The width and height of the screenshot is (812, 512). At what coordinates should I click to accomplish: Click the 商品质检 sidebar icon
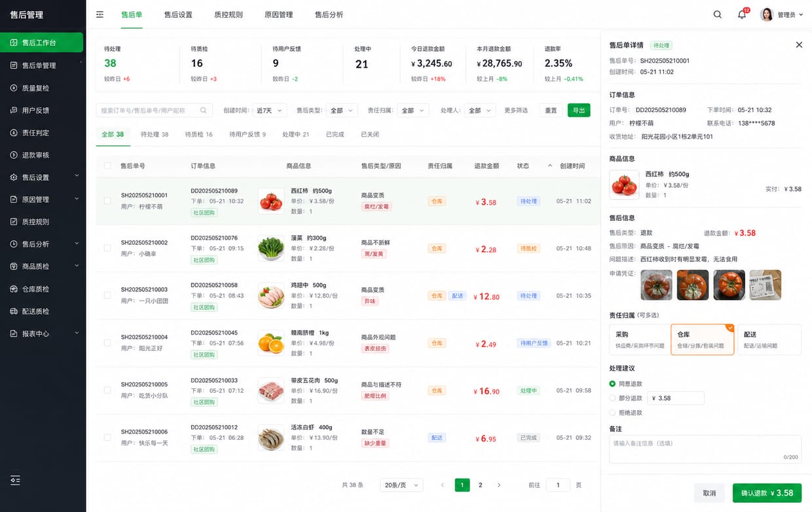(14, 266)
